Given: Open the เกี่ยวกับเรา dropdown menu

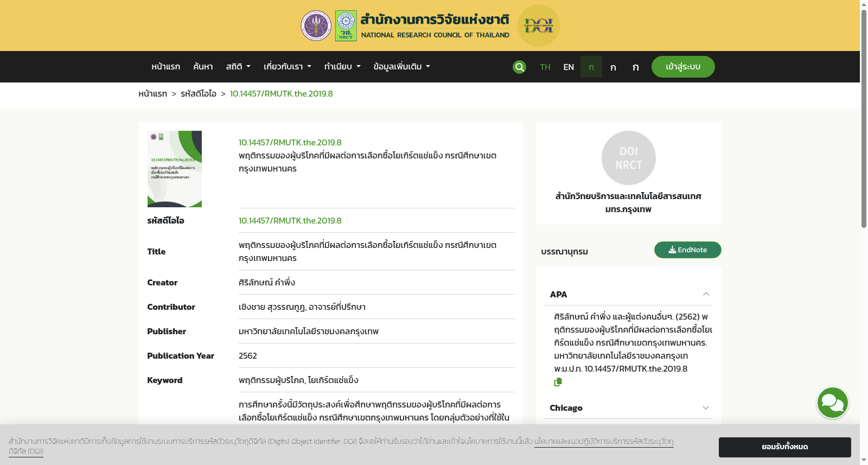Looking at the screenshot, I should pyautogui.click(x=288, y=66).
